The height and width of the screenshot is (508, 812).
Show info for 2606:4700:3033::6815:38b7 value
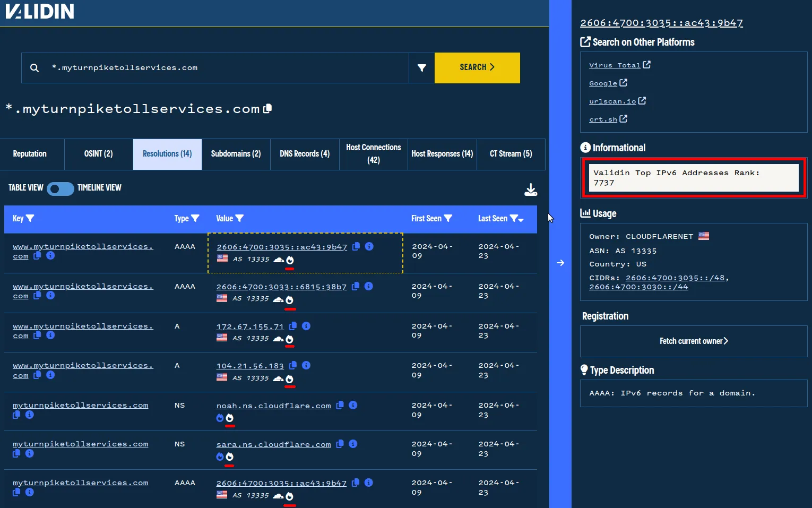[369, 286]
